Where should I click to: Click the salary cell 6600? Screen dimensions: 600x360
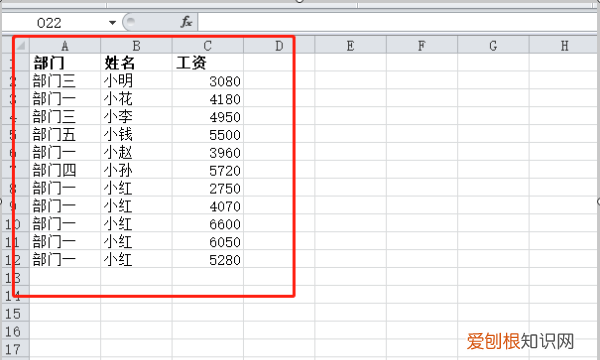pos(208,224)
